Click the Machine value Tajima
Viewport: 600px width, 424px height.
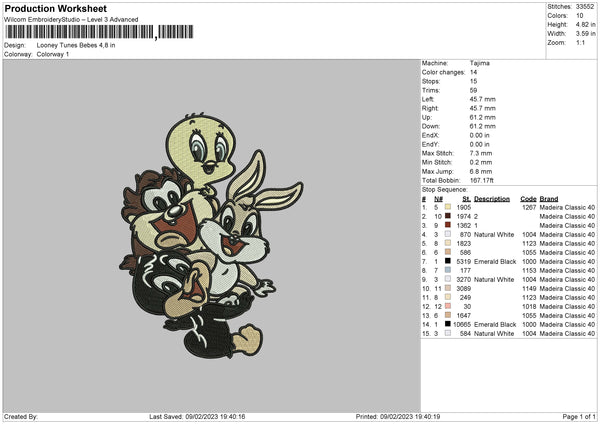(479, 63)
